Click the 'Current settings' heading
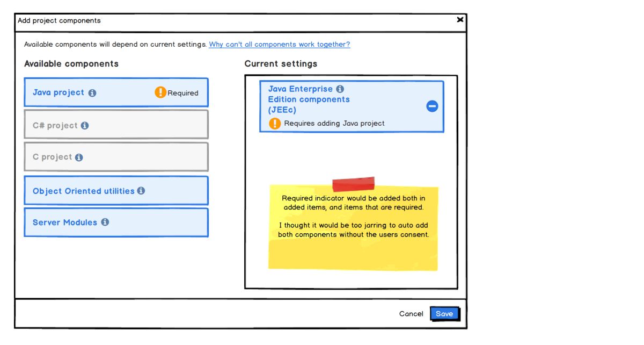The width and height of the screenshot is (644, 345). pos(281,64)
